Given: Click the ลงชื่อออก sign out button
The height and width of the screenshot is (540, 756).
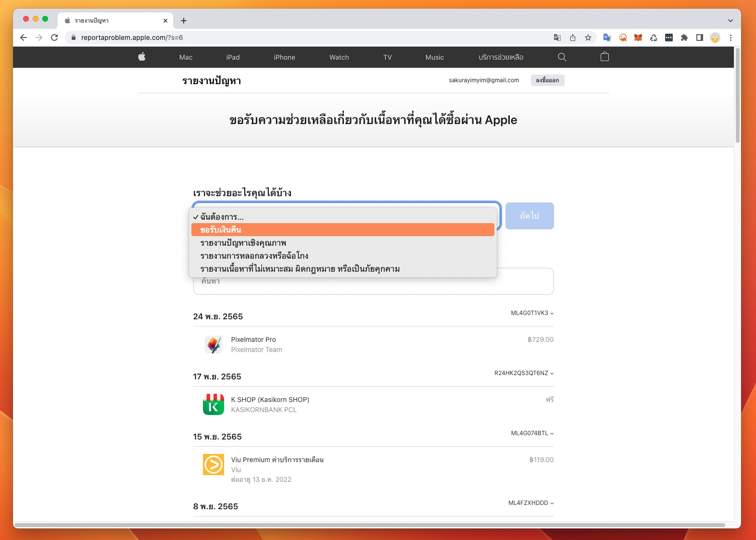Looking at the screenshot, I should [547, 80].
